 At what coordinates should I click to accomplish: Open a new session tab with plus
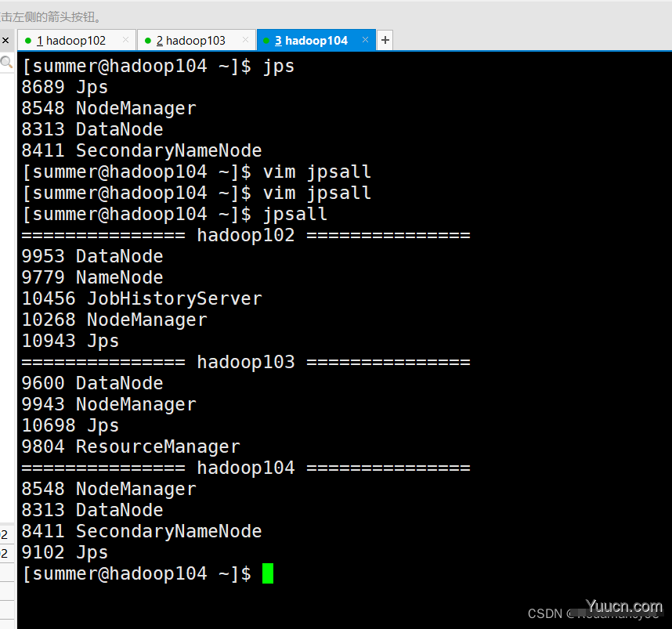pyautogui.click(x=385, y=40)
